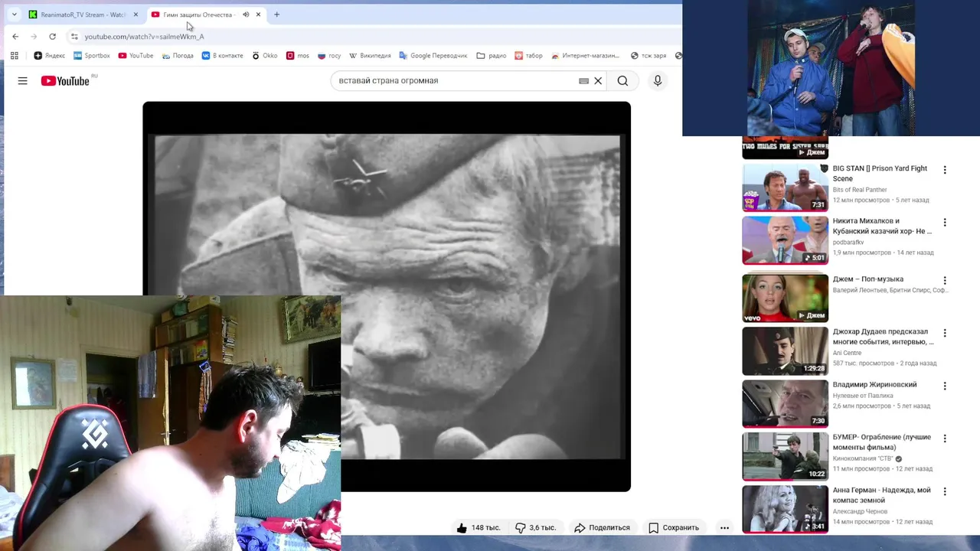Open Анна Герман - Надежда thumbnail

click(x=785, y=509)
